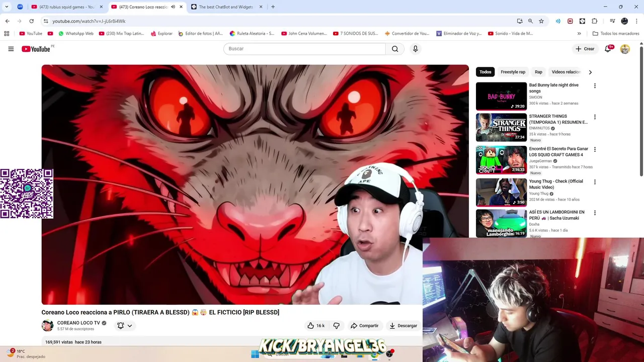644x362 pixels.
Task: Open the Todos los marcadores folder
Action: [616, 34]
